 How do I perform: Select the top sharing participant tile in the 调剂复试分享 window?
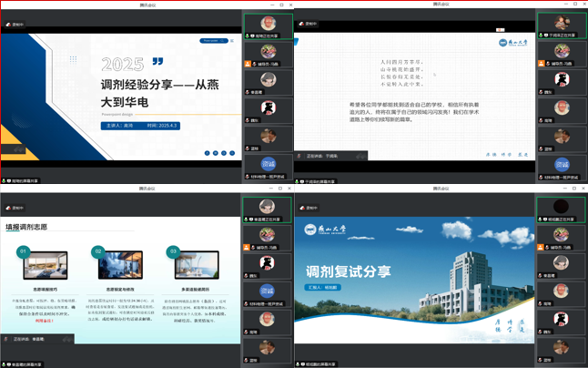click(562, 210)
